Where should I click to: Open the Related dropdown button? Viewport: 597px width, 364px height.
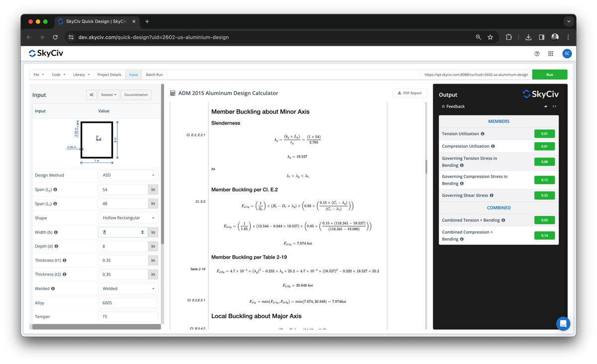[x=108, y=94]
